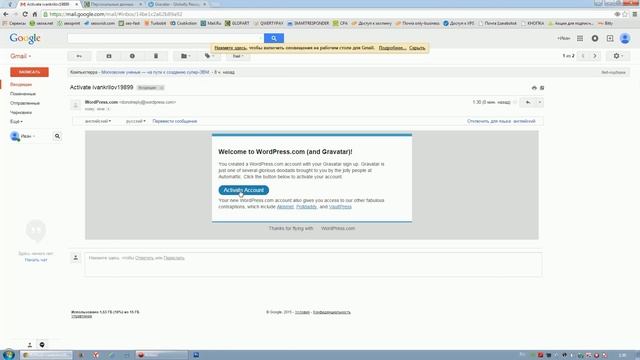Screen dimensions: 640x360
Task: Click the Google+ share plus icon
Action: pyautogui.click(x=610, y=38)
